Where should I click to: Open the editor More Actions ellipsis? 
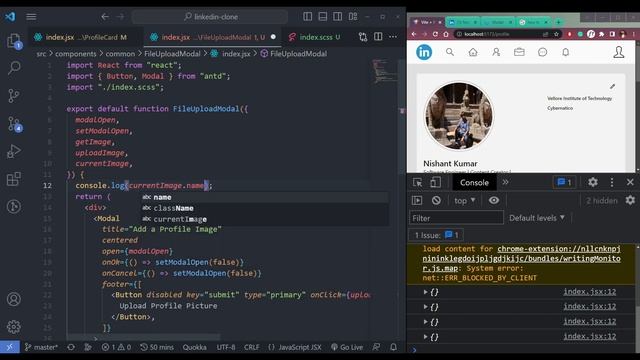(x=393, y=37)
